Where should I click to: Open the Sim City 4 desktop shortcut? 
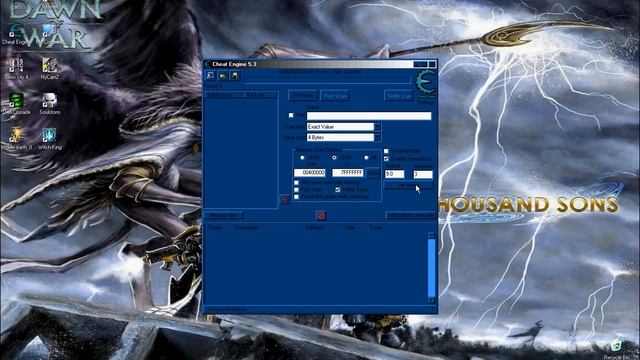point(16,68)
